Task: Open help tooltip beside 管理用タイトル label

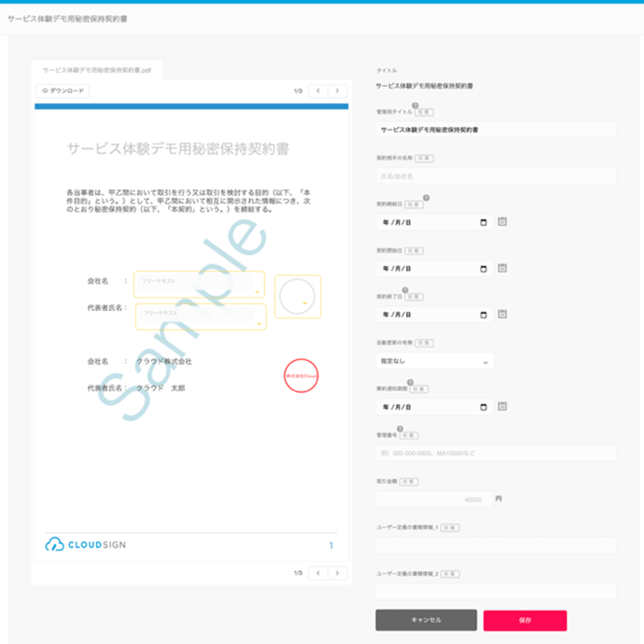Action: point(415,105)
